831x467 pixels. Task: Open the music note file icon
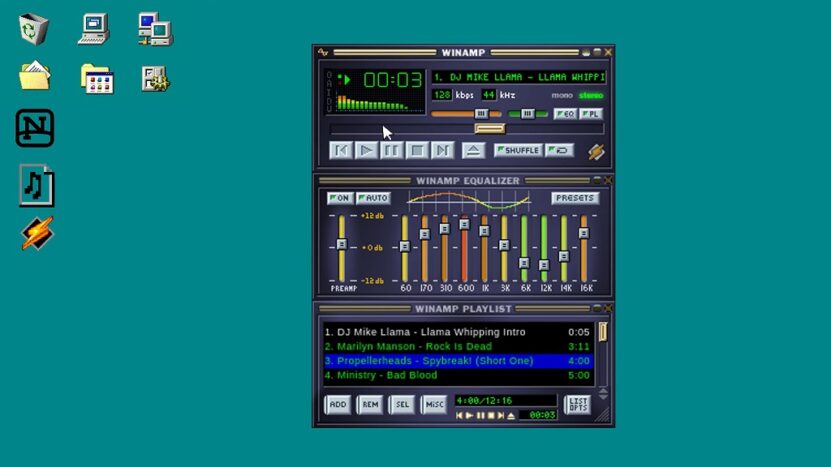coord(37,186)
